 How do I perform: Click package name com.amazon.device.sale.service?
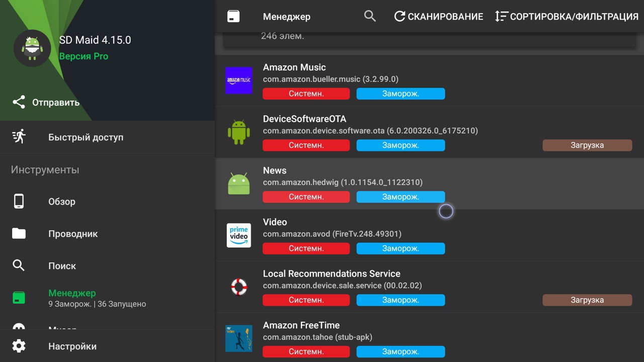(322, 286)
